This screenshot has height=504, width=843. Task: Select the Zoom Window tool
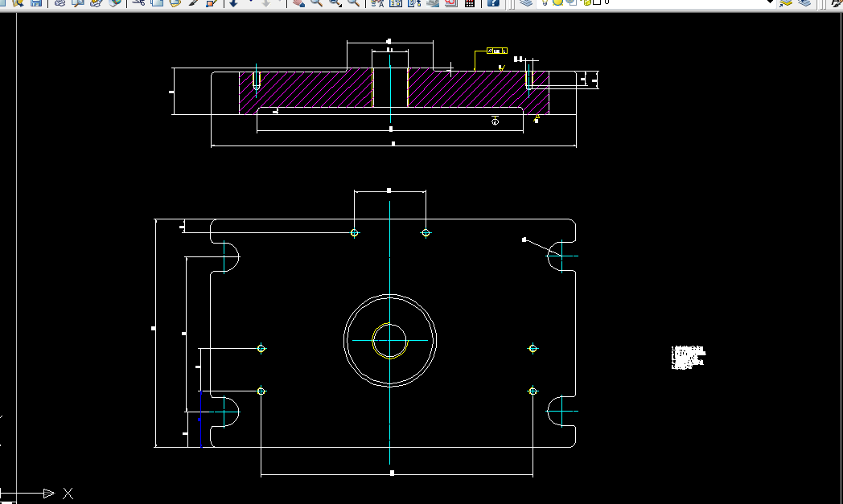(x=335, y=2)
